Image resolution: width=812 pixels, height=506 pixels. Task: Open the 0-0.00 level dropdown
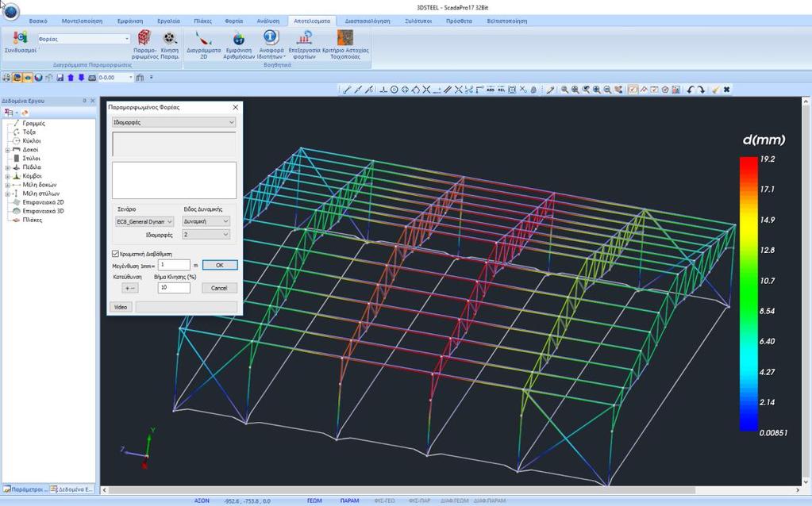115,78
